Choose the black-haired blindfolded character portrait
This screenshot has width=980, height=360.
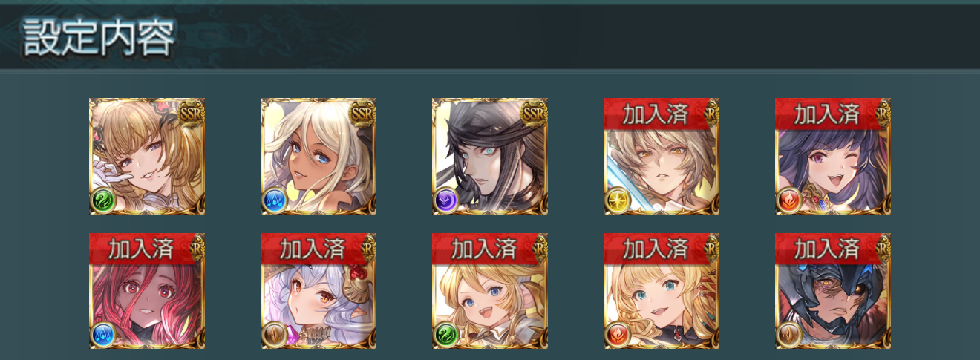(490, 156)
